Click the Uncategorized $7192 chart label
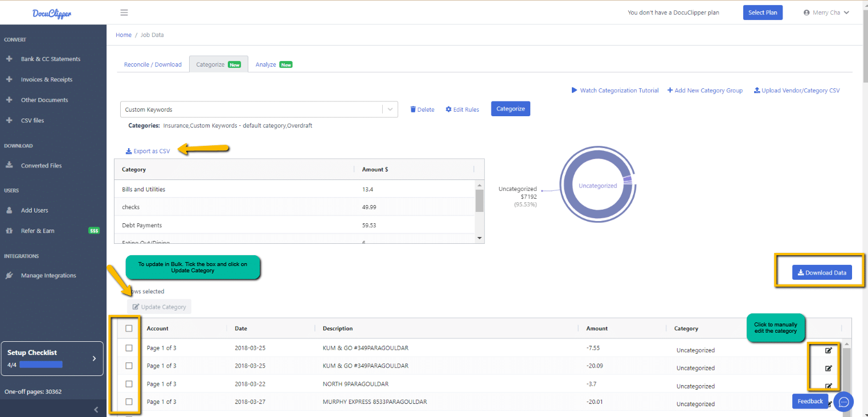This screenshot has width=868, height=417. pyautogui.click(x=518, y=197)
